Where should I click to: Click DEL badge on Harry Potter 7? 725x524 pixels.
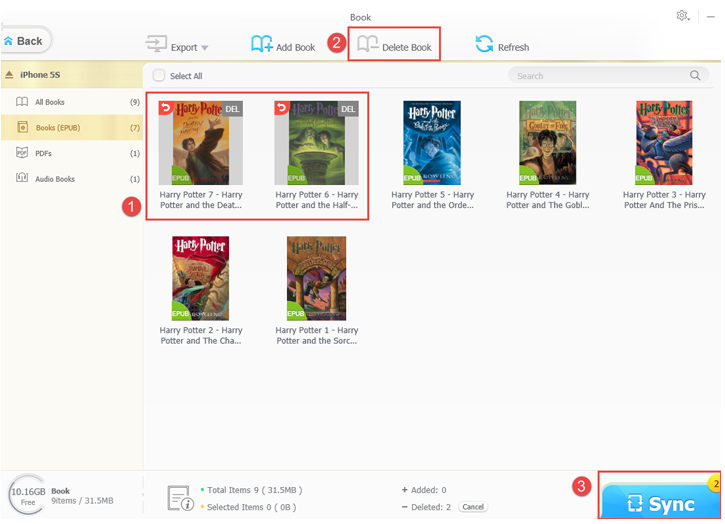(x=232, y=109)
